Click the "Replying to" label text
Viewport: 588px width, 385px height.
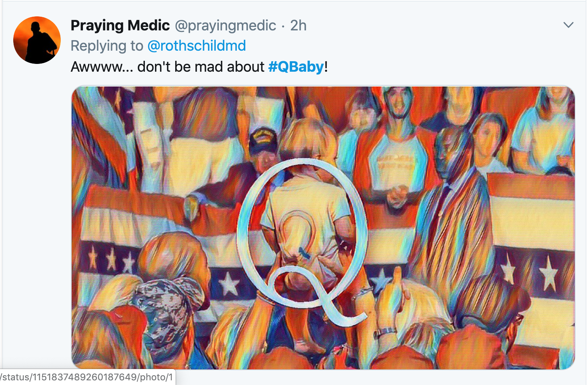pyautogui.click(x=107, y=46)
